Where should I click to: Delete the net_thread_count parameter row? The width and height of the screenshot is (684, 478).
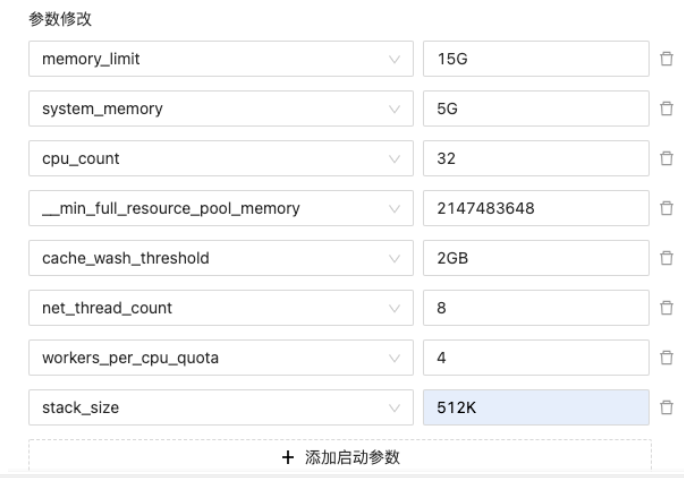pos(666,308)
